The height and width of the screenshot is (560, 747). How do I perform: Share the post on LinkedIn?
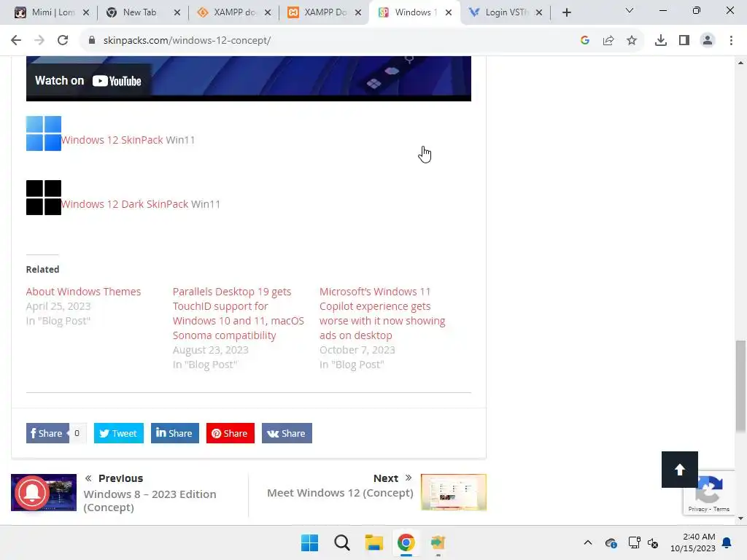pyautogui.click(x=175, y=433)
